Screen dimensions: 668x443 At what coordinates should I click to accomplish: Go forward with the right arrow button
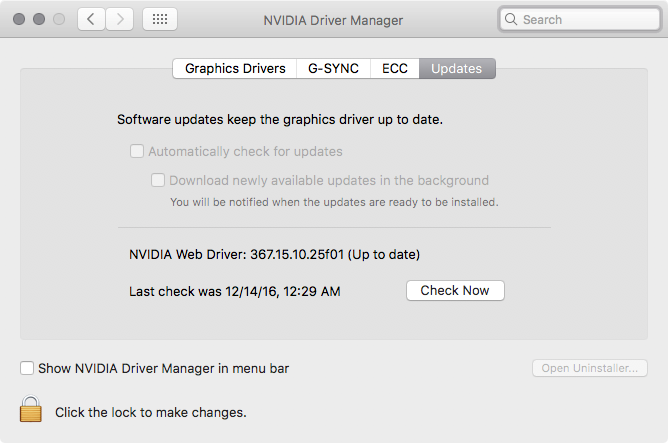tap(121, 19)
